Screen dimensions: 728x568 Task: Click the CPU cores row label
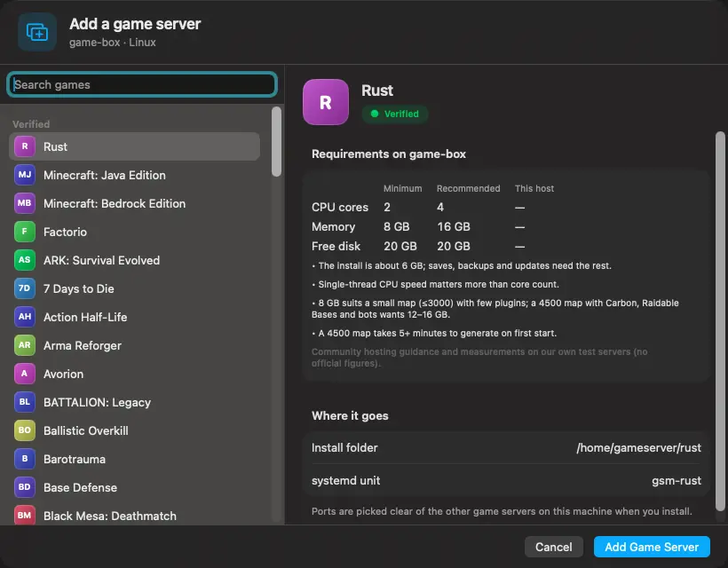(340, 208)
